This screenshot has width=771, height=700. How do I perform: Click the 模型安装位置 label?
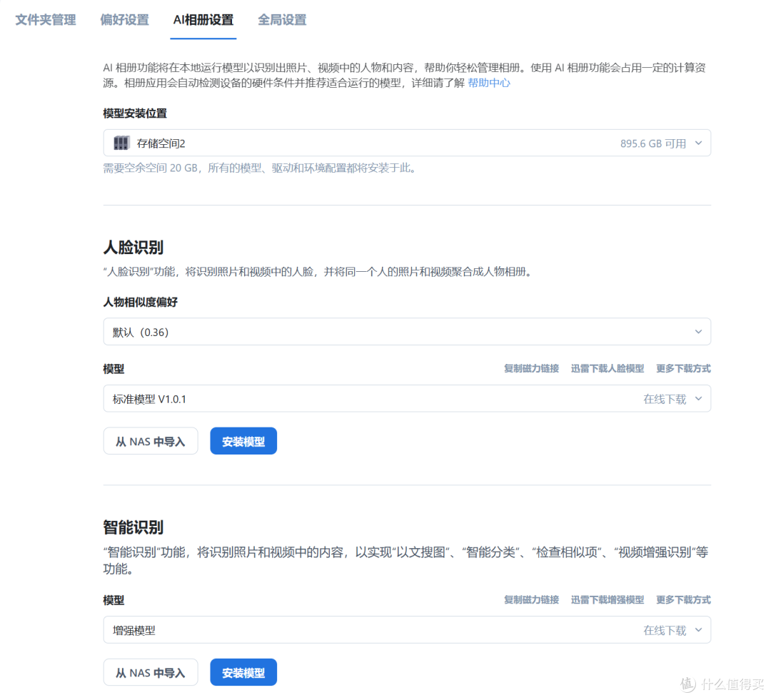pos(135,113)
